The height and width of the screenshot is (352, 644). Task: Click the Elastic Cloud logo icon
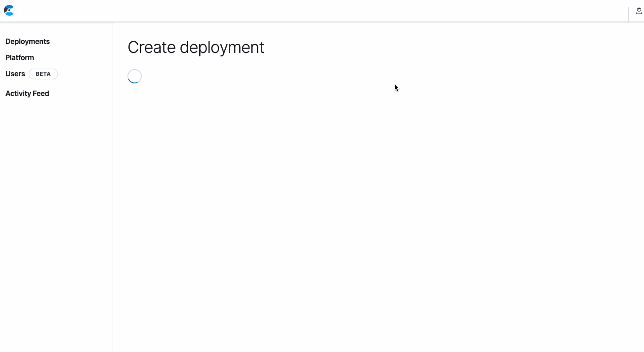click(9, 10)
